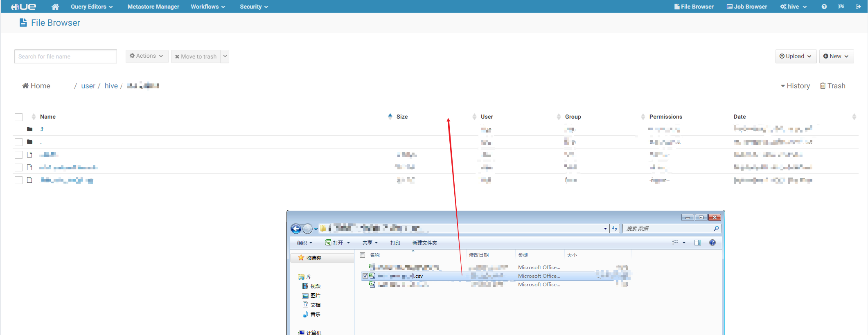Sort file list by Permissions

tap(665, 117)
